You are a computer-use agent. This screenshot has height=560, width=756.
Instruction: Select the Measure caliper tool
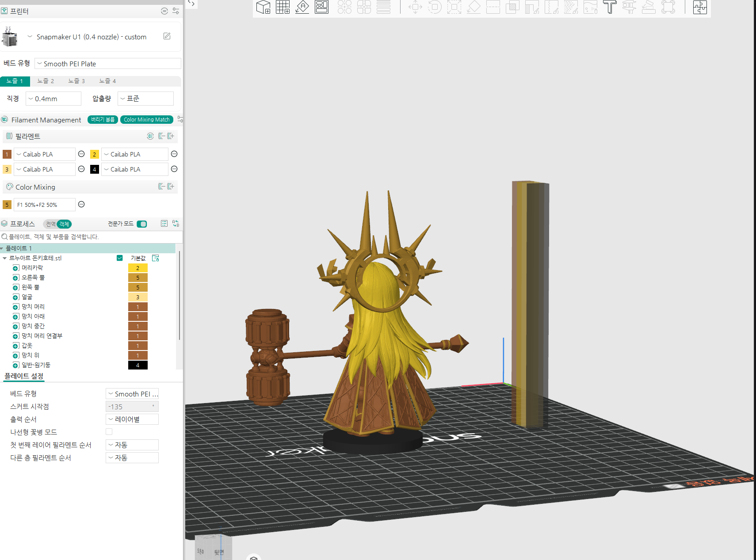(629, 7)
